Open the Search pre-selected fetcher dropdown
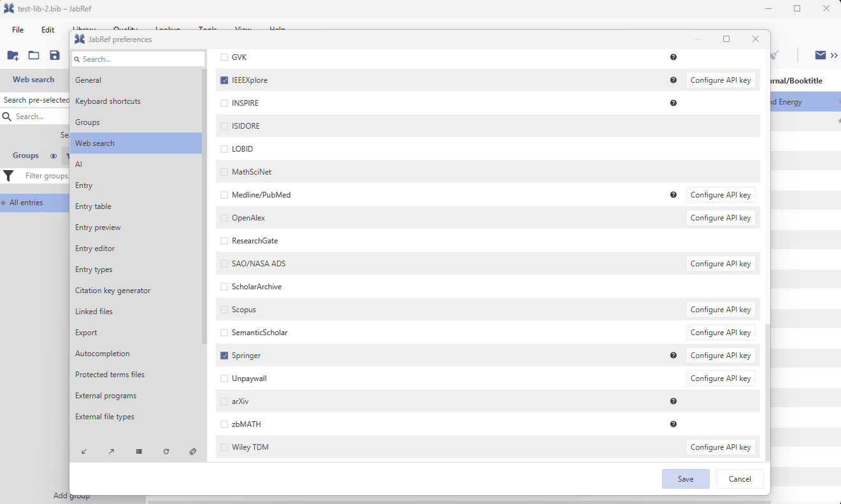Image resolution: width=841 pixels, height=504 pixels. [36, 100]
